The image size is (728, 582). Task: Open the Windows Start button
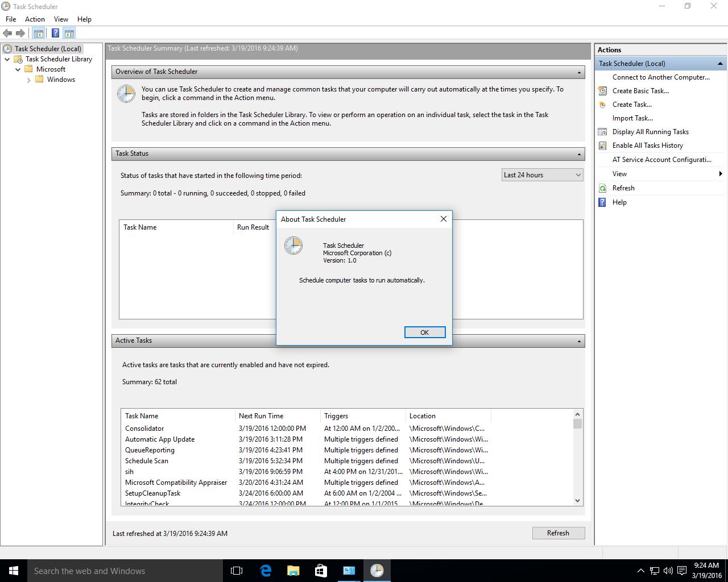coord(14,571)
